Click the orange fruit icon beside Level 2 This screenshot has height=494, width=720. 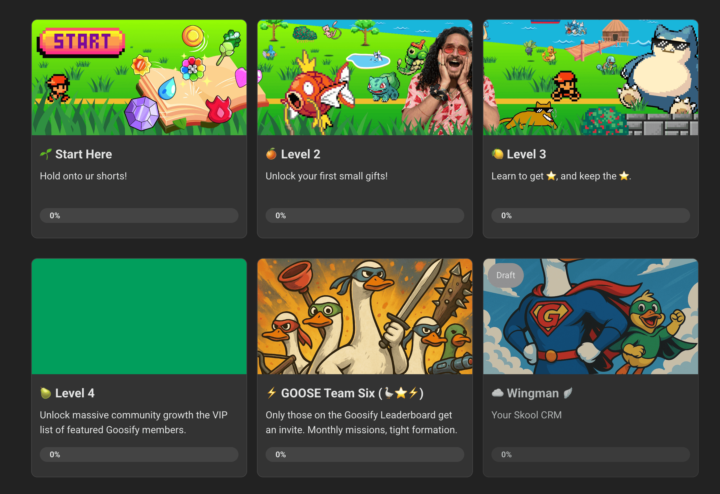tap(271, 154)
